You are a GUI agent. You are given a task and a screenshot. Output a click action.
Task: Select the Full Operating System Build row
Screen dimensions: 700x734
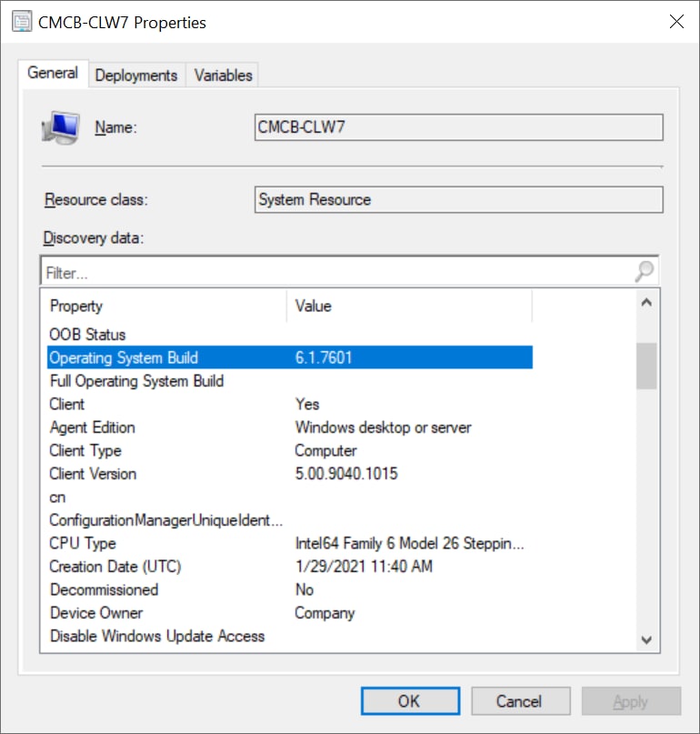[x=290, y=381]
